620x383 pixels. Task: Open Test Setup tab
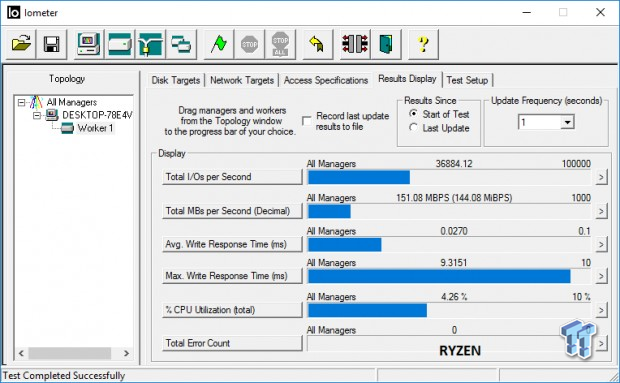click(467, 80)
